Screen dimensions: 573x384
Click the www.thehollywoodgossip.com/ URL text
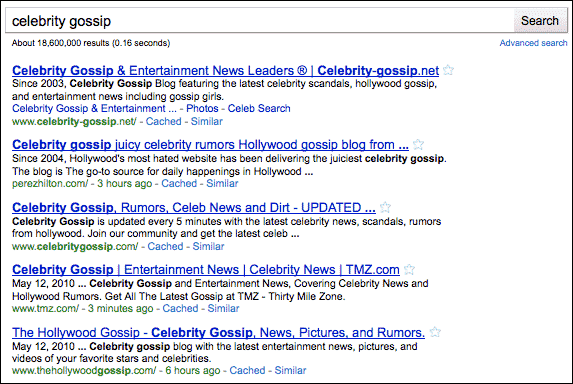(x=84, y=370)
